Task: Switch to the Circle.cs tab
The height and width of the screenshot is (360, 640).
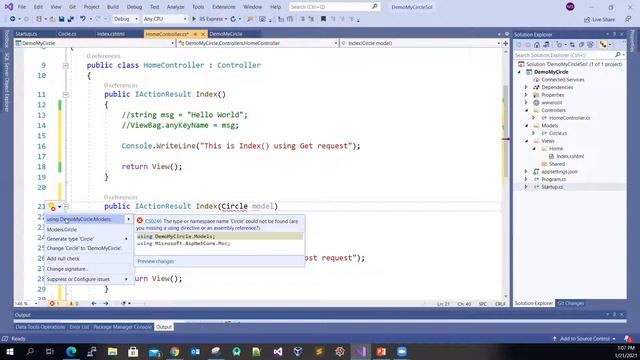Action: pyautogui.click(x=67, y=34)
